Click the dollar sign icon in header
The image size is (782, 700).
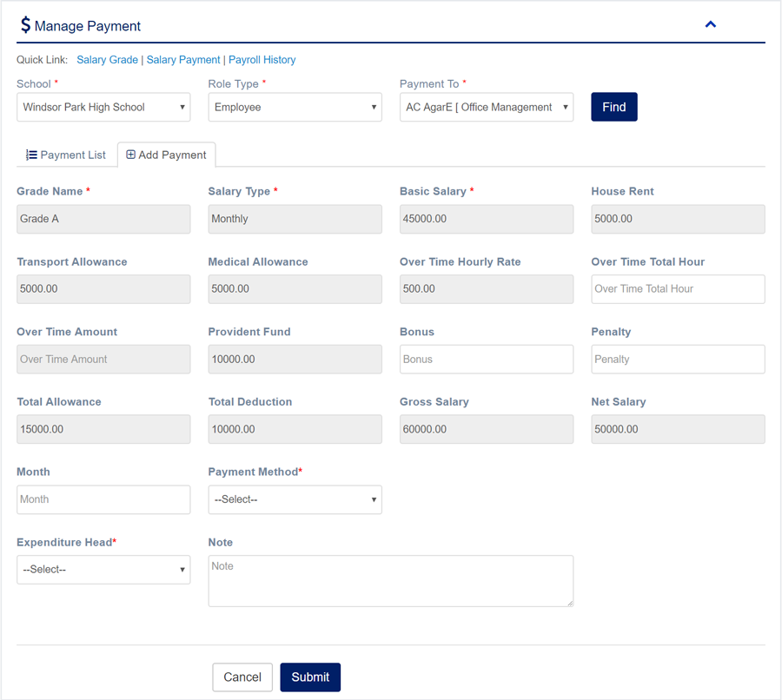click(25, 25)
